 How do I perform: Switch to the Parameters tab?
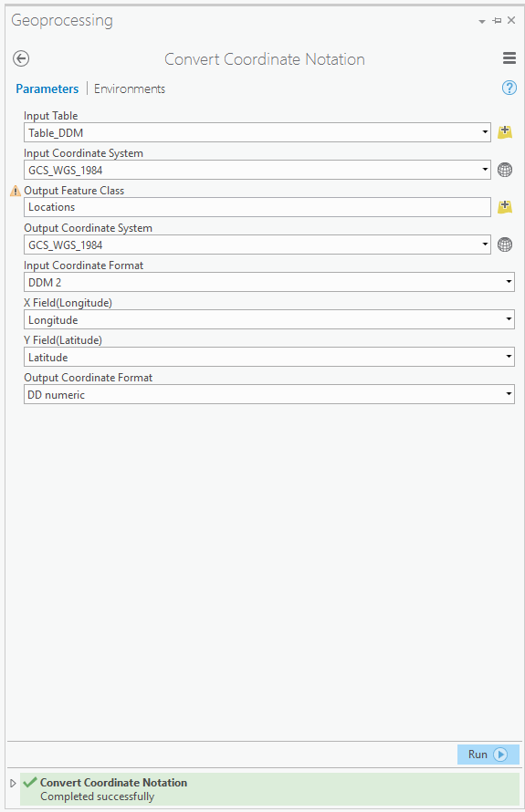pyautogui.click(x=47, y=88)
